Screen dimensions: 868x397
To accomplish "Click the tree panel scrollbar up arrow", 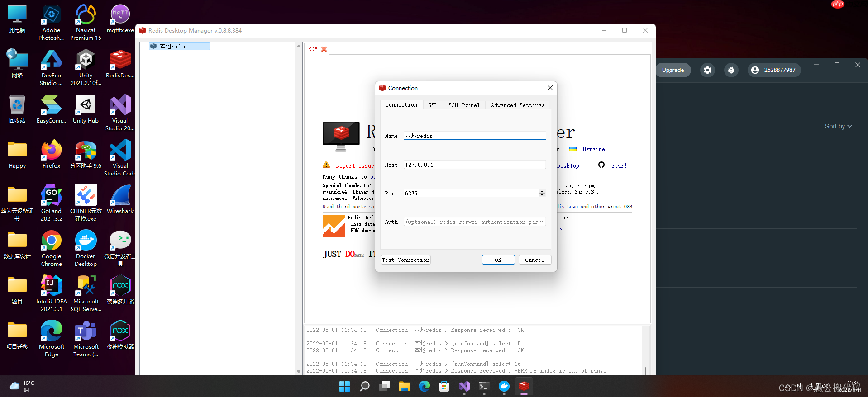I will (x=299, y=46).
